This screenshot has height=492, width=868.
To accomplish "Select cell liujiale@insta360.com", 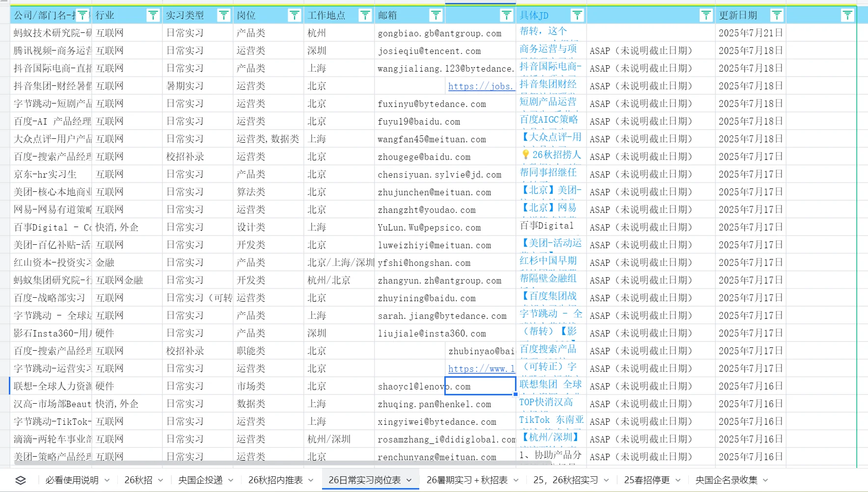I will [x=445, y=334].
